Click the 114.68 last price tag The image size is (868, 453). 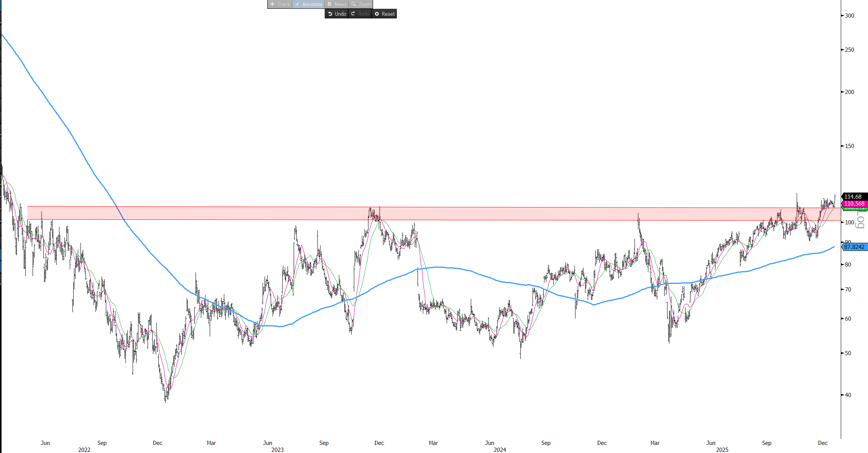854,196
